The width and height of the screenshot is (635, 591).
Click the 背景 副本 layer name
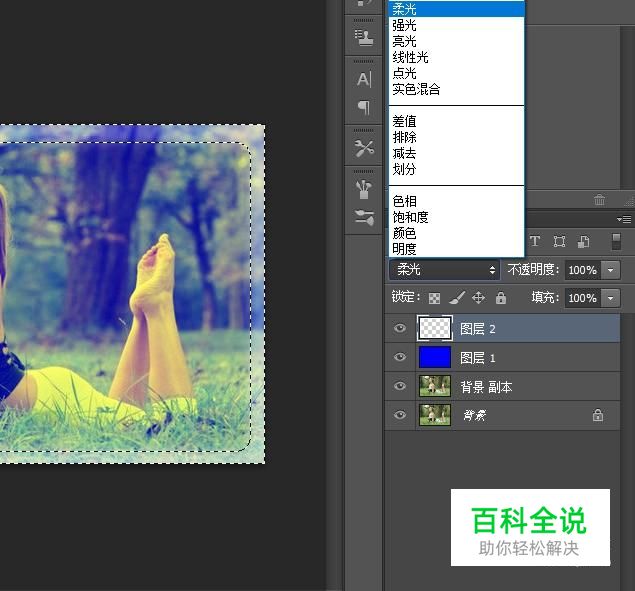click(x=486, y=387)
